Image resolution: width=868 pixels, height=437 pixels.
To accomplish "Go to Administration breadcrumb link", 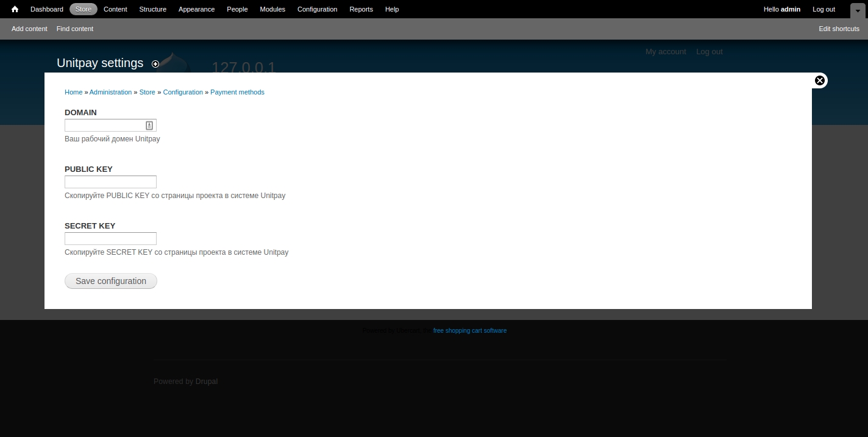I will pyautogui.click(x=110, y=92).
